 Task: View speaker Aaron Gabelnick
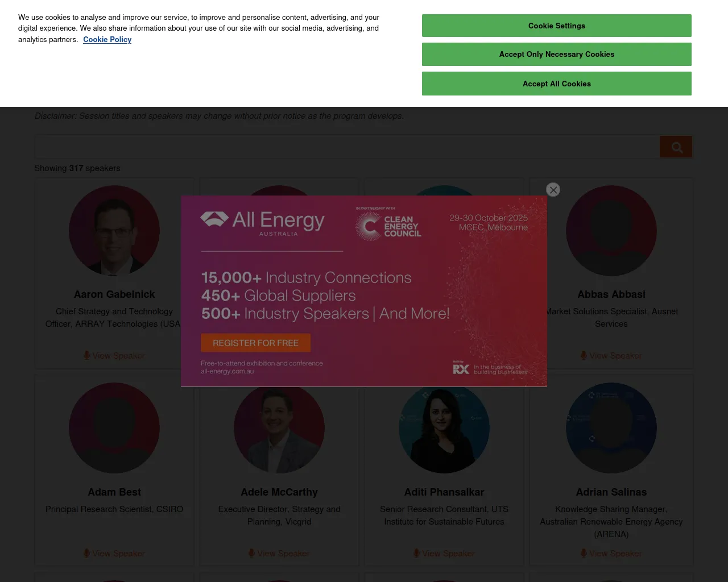click(x=114, y=356)
